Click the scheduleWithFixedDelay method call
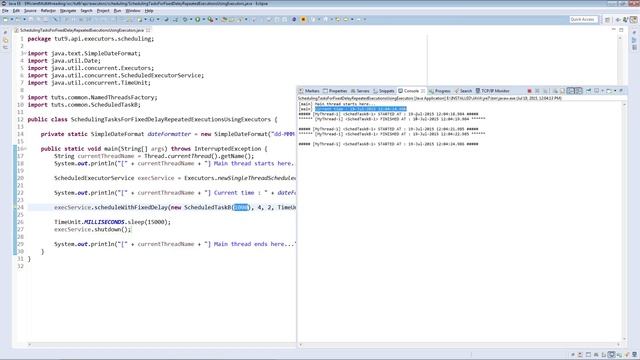Viewport: 640px width, 360px height. [131, 207]
